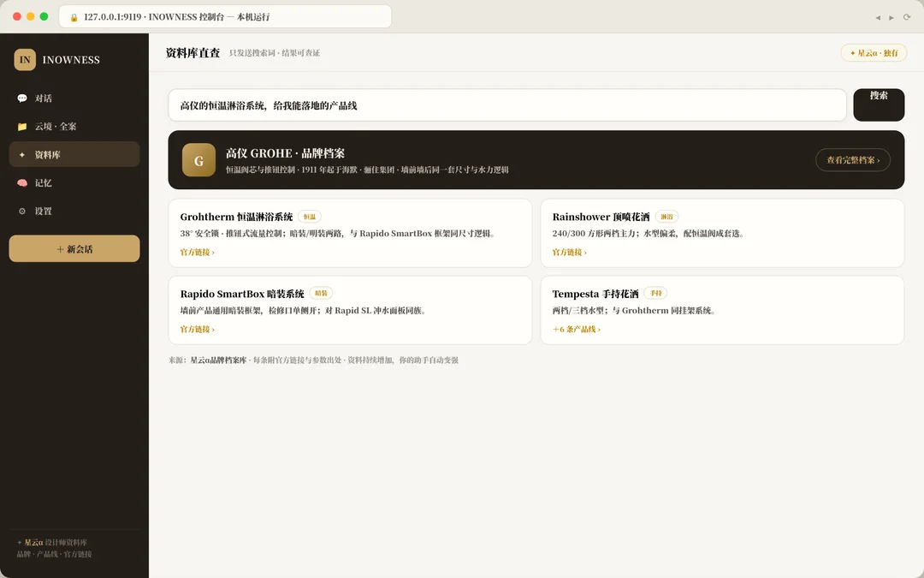Click the 恒温 tag on Grohtherm card

(310, 217)
